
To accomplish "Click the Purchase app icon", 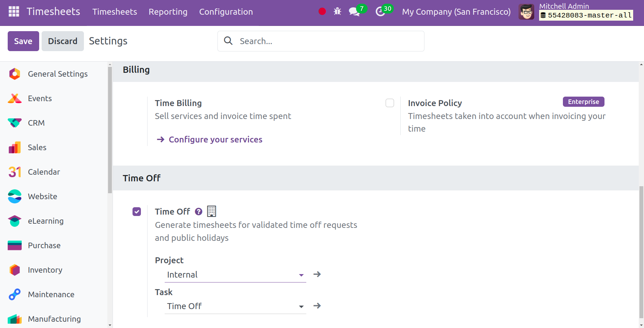I will (x=15, y=245).
